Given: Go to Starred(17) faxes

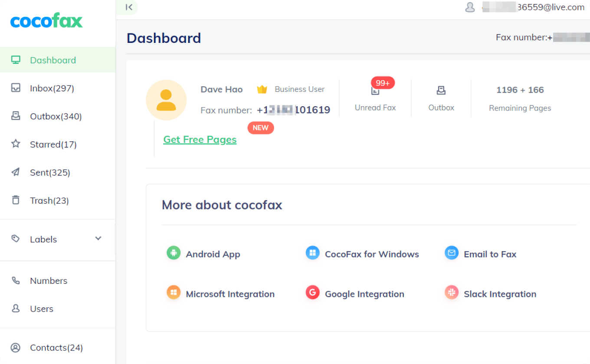Looking at the screenshot, I should [58, 144].
